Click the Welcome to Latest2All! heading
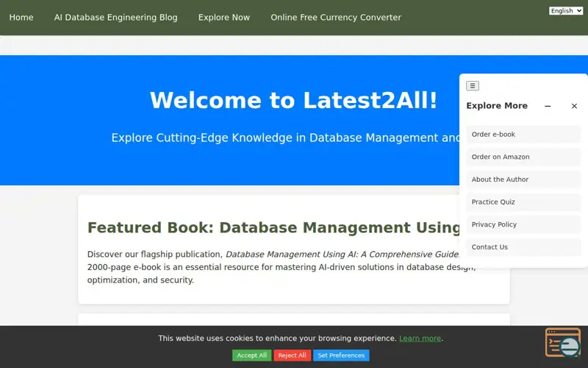This screenshot has width=588, height=368. click(x=293, y=100)
